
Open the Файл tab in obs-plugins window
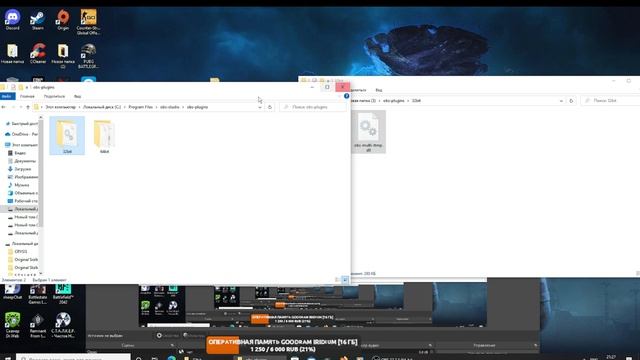7,96
